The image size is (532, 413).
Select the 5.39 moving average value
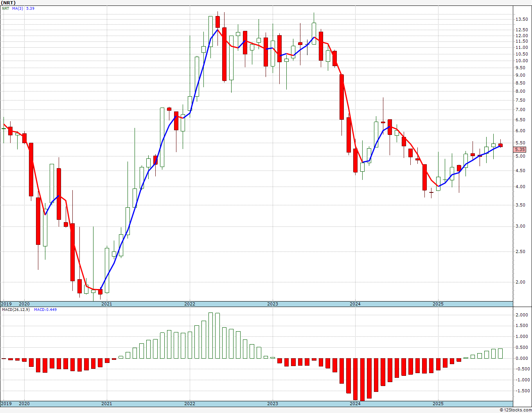pos(30,8)
